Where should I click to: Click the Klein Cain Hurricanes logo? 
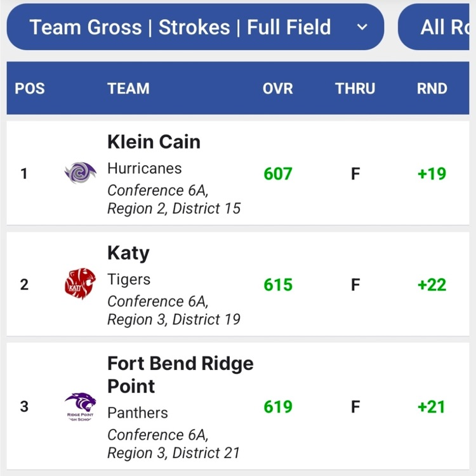click(81, 173)
